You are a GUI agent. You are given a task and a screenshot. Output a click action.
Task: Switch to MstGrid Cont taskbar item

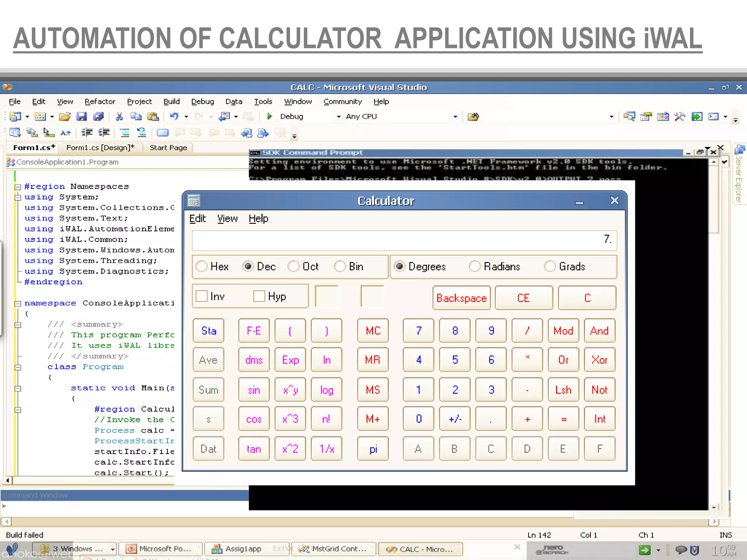[333, 549]
